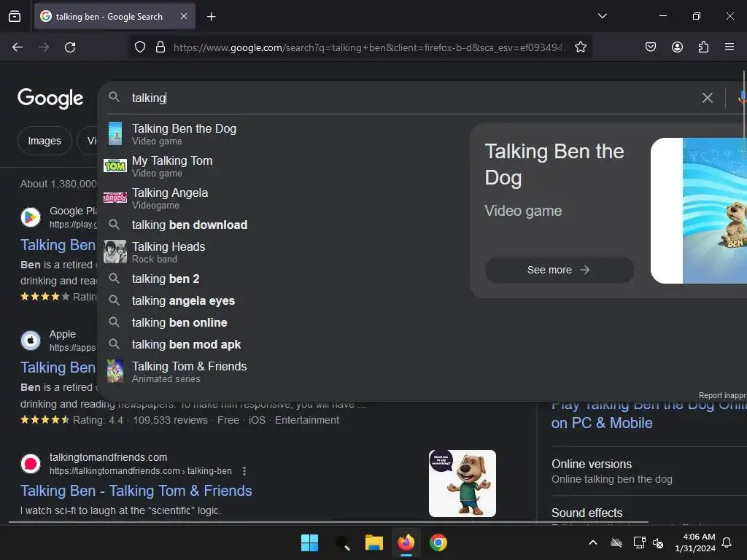The height and width of the screenshot is (560, 747).
Task: Open the three-dot menu beside talkingtomandfriends result
Action: pos(244,471)
